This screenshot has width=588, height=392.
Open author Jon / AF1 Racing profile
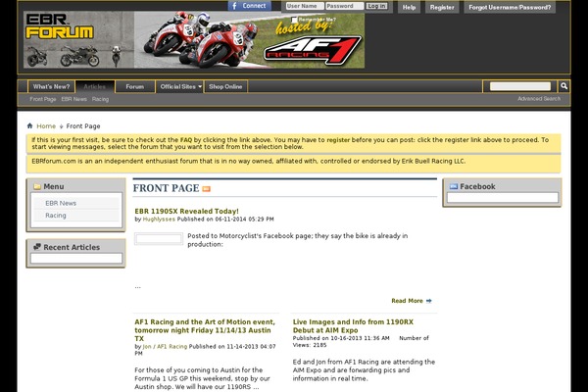point(165,347)
